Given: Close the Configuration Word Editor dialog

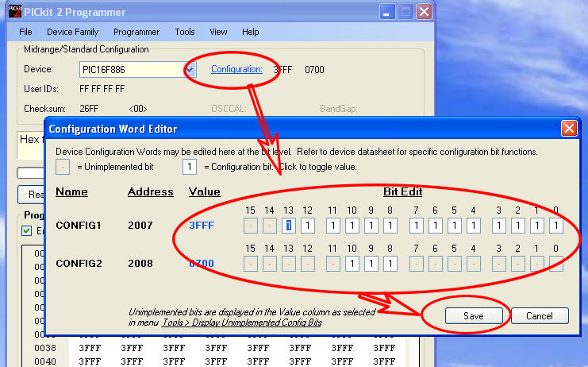Looking at the screenshot, I should (569, 129).
